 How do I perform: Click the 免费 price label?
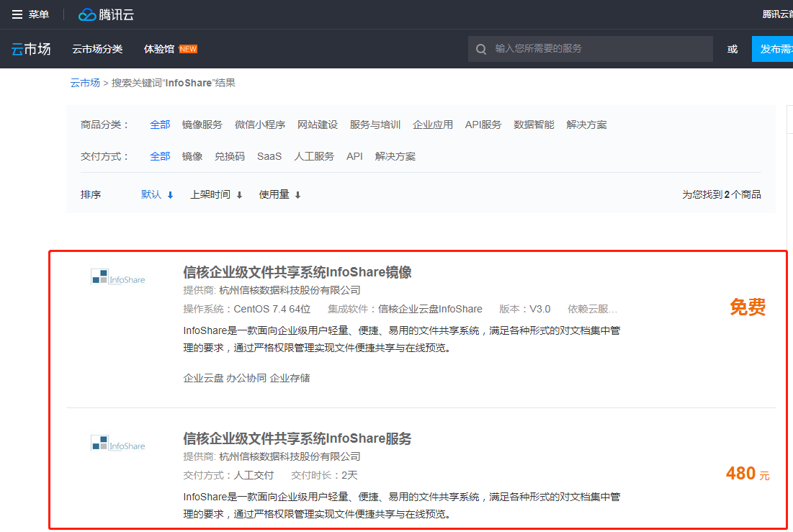click(748, 307)
